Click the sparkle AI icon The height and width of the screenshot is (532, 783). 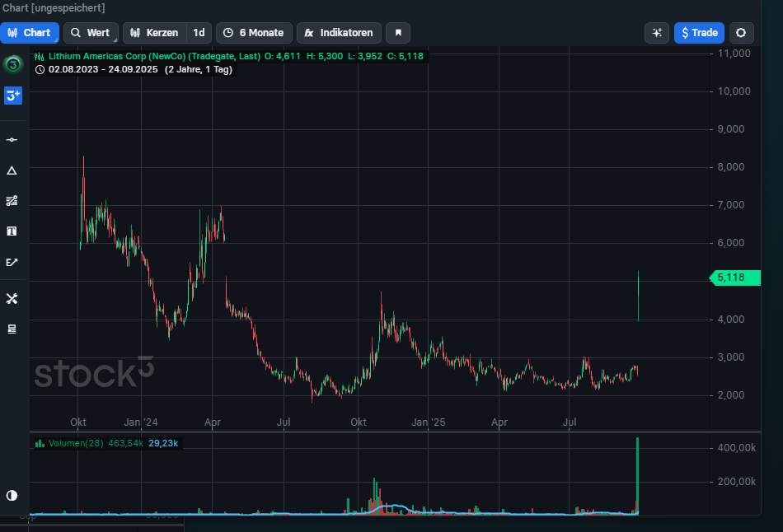[657, 33]
